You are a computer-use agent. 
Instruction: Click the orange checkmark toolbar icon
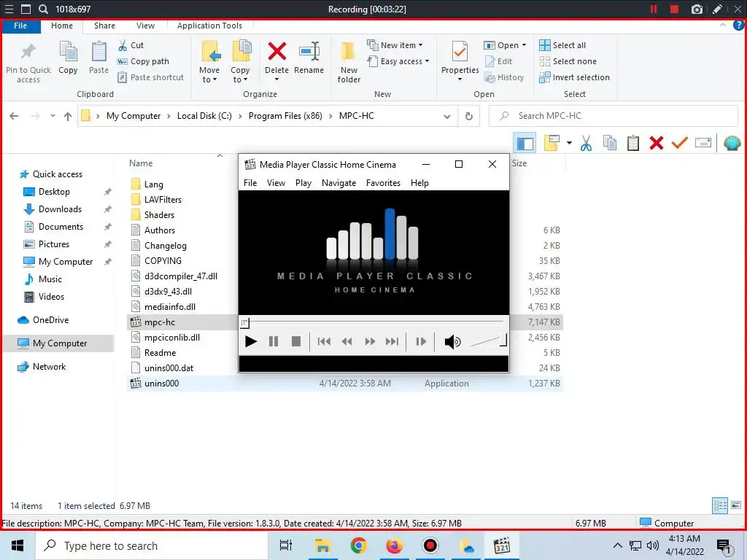point(680,143)
